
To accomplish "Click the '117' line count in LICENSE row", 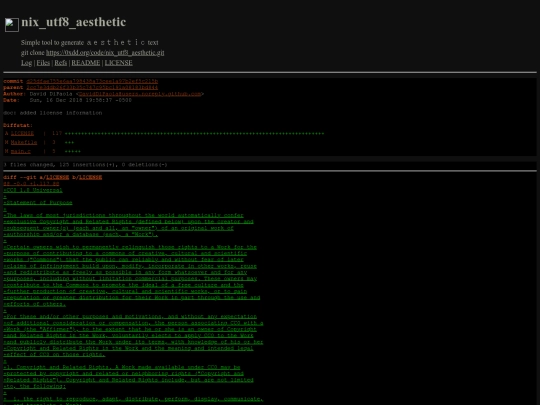I will point(57,133).
